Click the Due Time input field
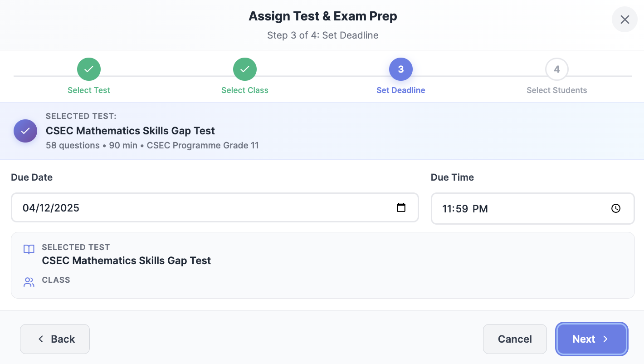The width and height of the screenshot is (644, 364). [522, 209]
